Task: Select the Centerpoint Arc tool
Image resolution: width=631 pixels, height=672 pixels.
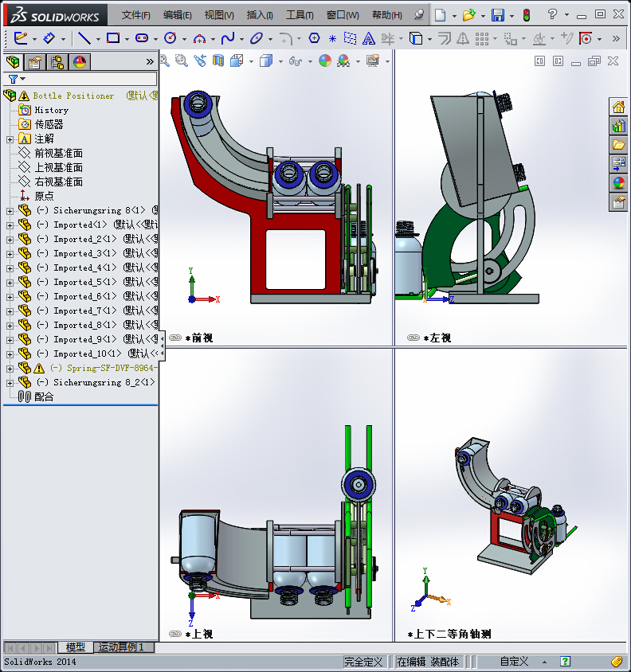Action: [199, 38]
